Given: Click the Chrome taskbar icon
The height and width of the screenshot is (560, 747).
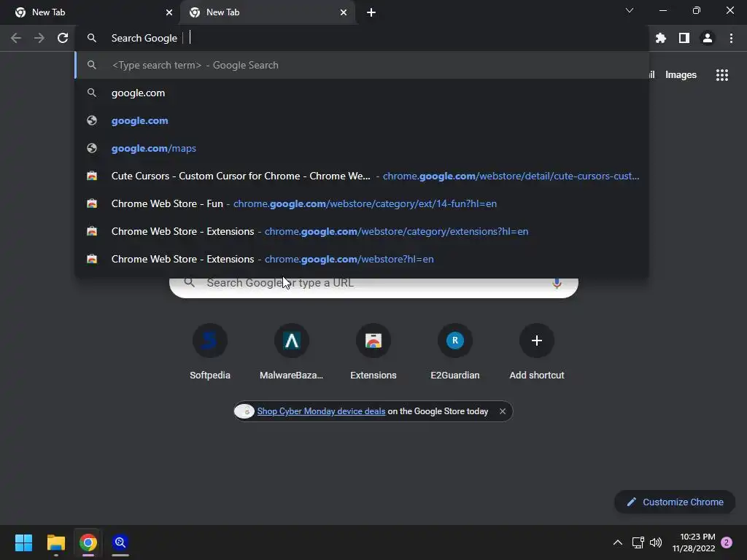Looking at the screenshot, I should click(x=88, y=542).
